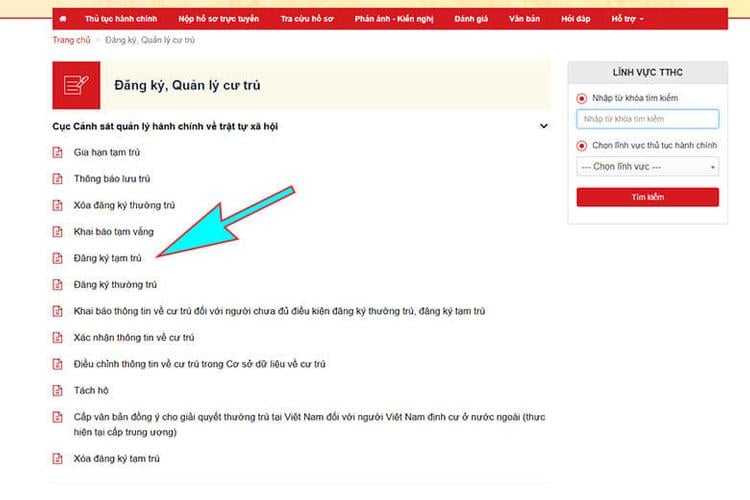Screen dimensions: 750x500
Task: Click document icon beside Thông báo lưu trú
Action: [57, 179]
